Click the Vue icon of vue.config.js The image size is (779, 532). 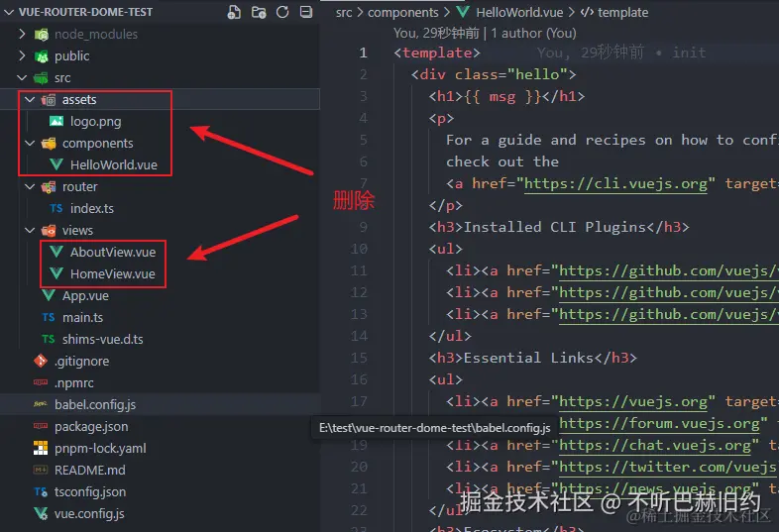(41, 513)
